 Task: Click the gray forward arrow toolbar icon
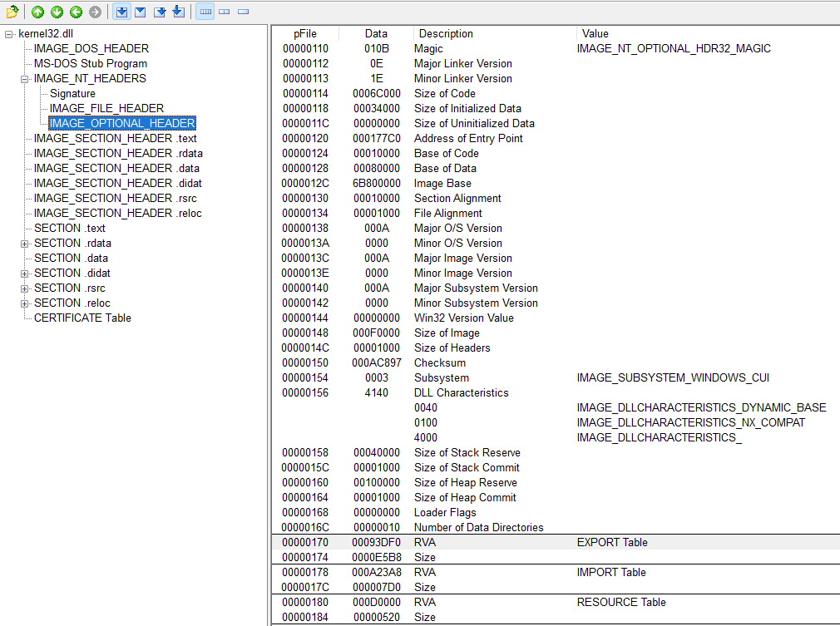click(95, 12)
